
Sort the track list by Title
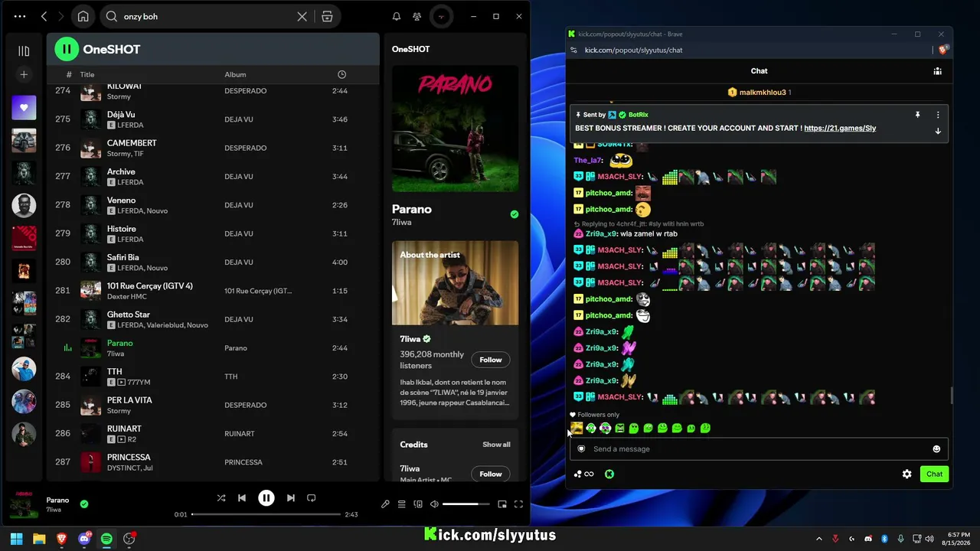[87, 74]
